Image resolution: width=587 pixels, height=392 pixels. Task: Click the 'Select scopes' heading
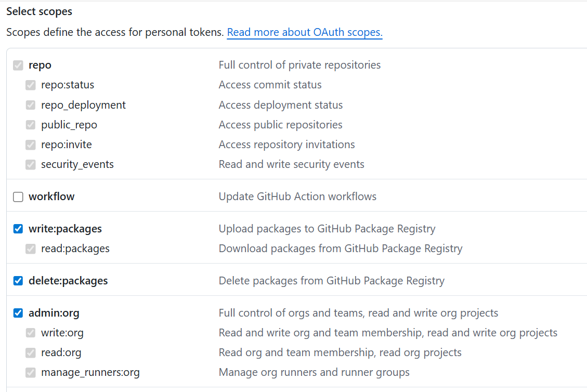click(40, 11)
